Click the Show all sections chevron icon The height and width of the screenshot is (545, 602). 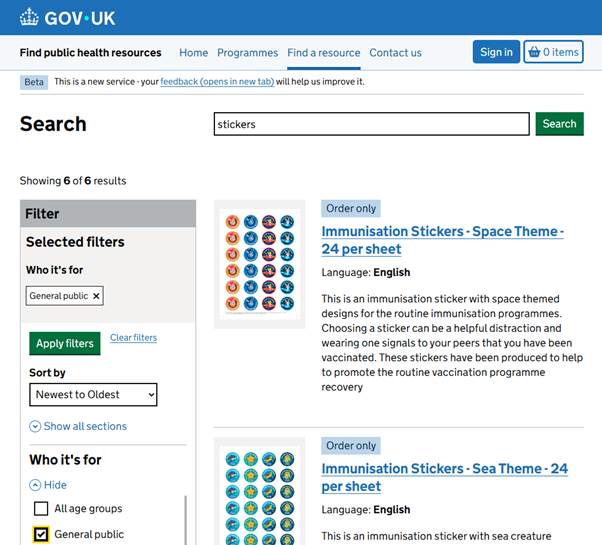point(35,427)
